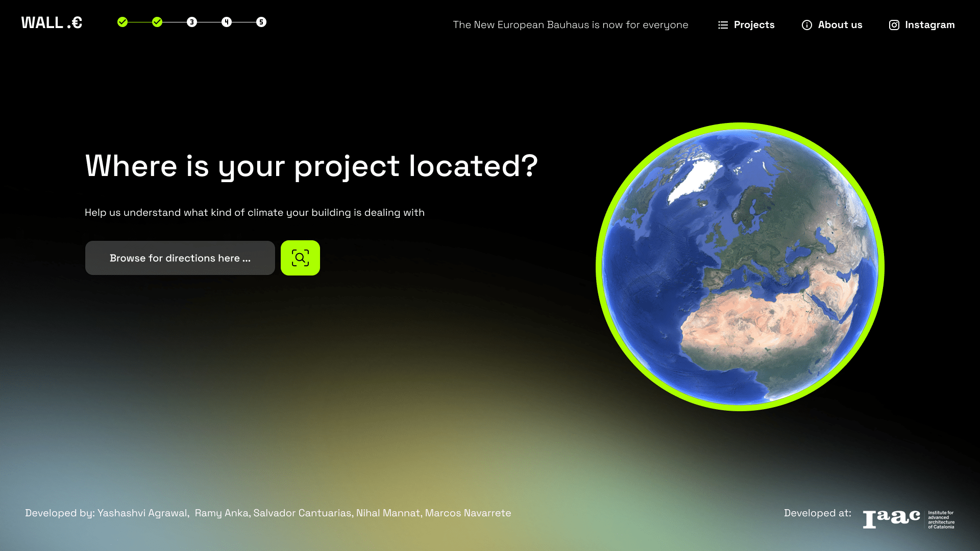This screenshot has height=551, width=980.
Task: Go to completed step one checkmark
Action: point(122,22)
